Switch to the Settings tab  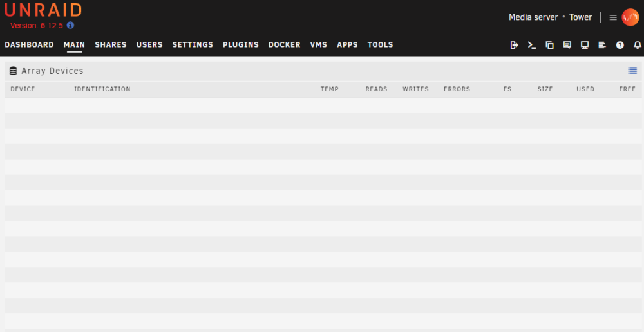coord(193,45)
